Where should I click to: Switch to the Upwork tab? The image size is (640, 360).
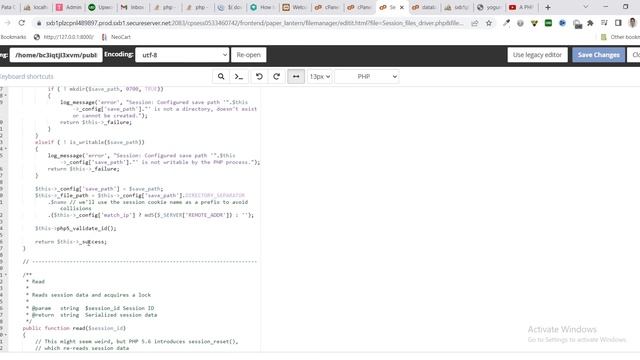coord(101,7)
